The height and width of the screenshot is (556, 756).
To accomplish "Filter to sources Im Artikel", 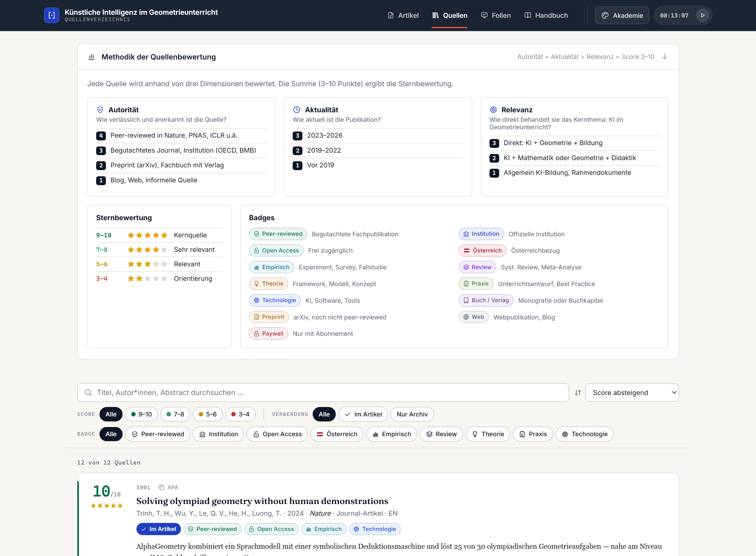I will 363,414.
